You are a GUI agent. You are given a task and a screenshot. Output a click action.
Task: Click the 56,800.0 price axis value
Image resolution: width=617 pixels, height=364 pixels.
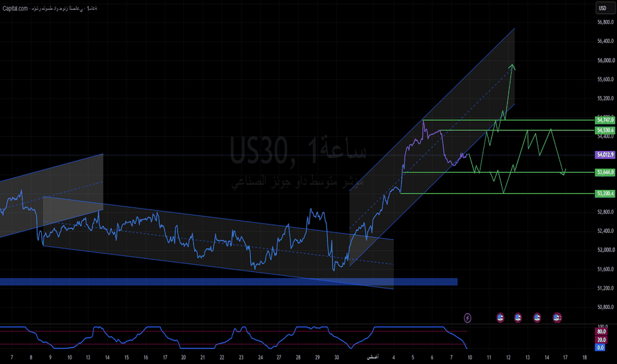(x=605, y=23)
